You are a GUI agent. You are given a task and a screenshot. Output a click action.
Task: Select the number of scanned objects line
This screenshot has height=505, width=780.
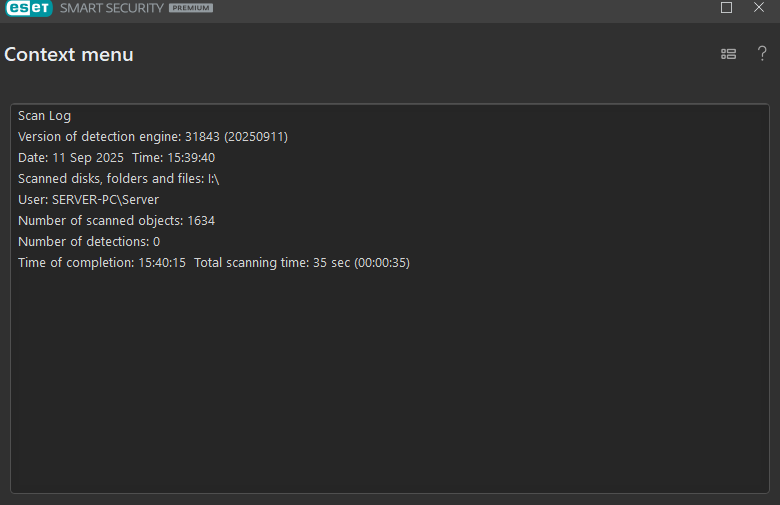click(116, 220)
